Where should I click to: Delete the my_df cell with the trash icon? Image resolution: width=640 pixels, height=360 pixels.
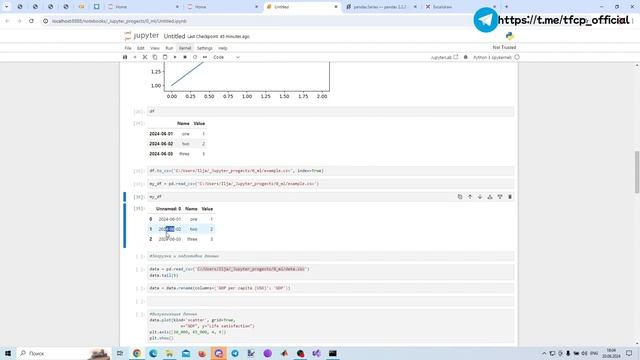[510, 197]
